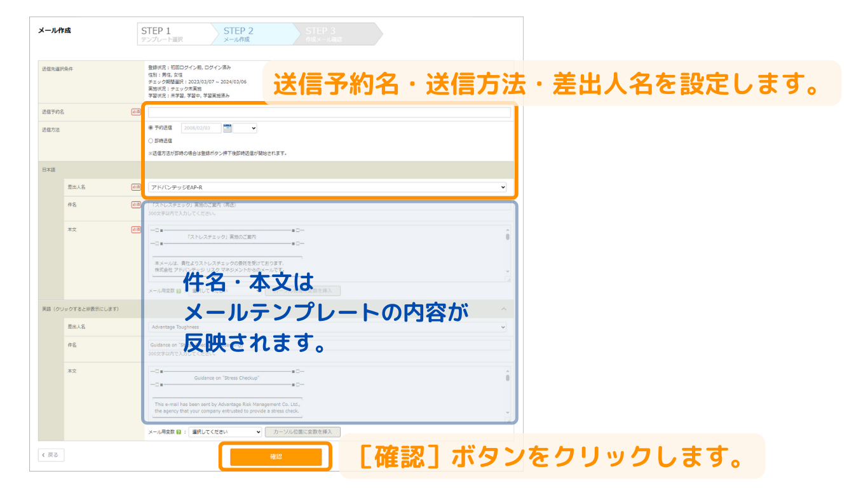Click the English 本文 scrollbar thumb

point(508,377)
